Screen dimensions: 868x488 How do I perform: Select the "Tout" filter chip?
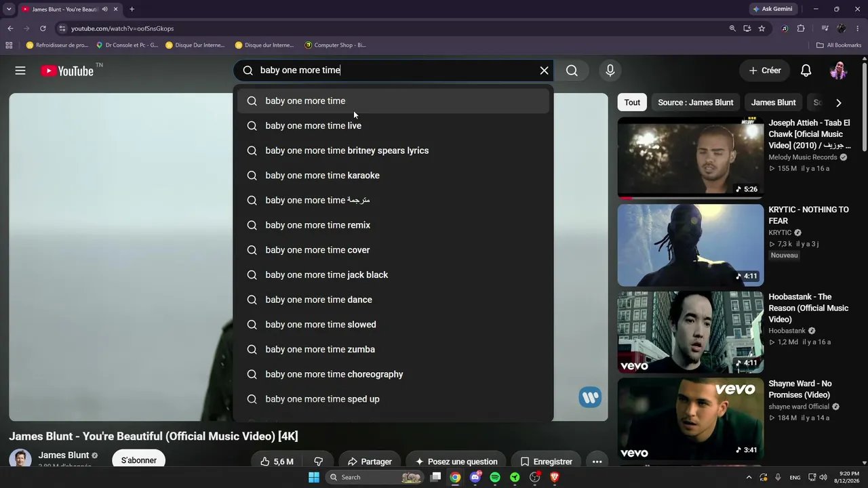coord(632,102)
